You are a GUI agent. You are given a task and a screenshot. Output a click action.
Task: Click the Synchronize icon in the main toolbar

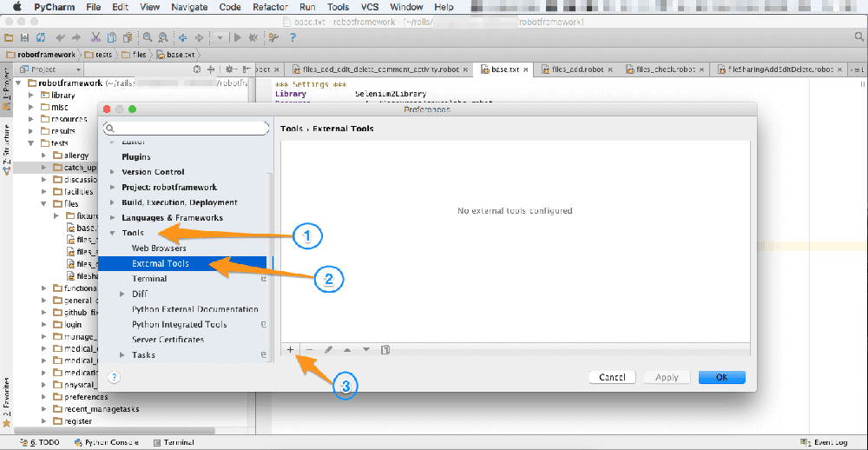pyautogui.click(x=43, y=37)
